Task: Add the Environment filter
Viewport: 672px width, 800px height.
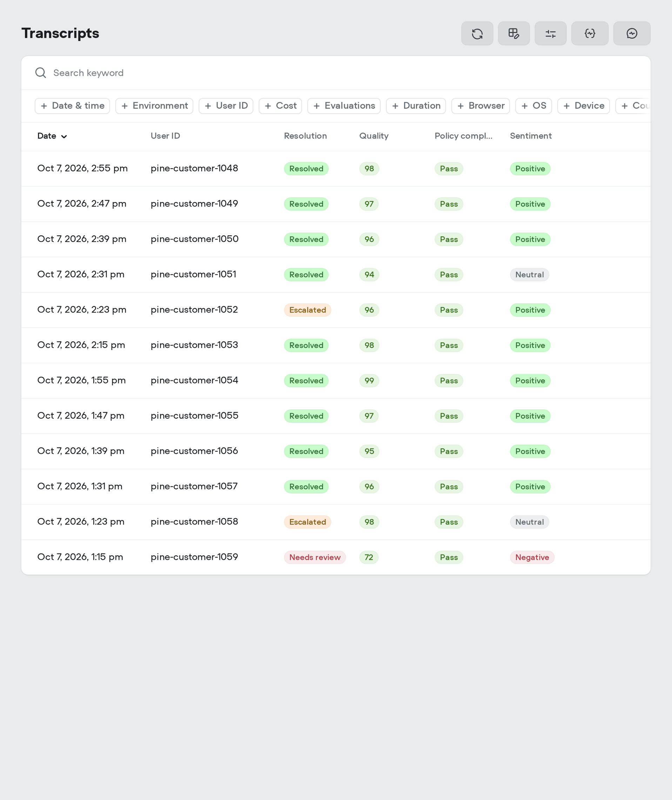Action: point(154,106)
